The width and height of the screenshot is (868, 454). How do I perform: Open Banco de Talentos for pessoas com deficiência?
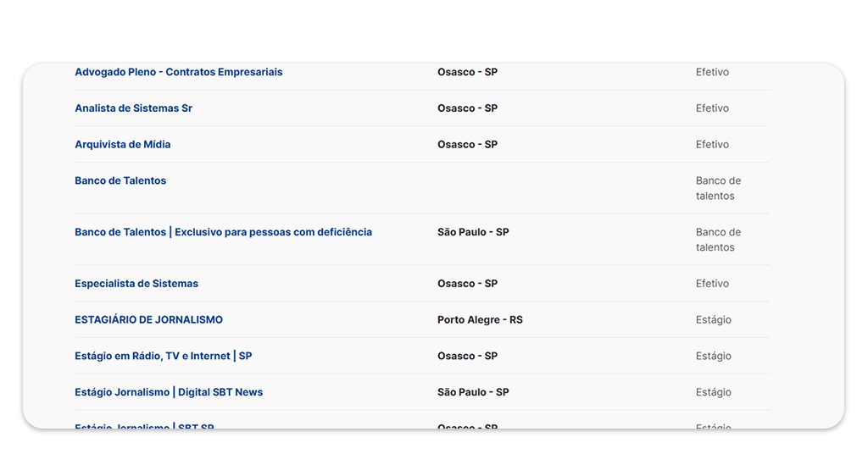click(x=223, y=232)
